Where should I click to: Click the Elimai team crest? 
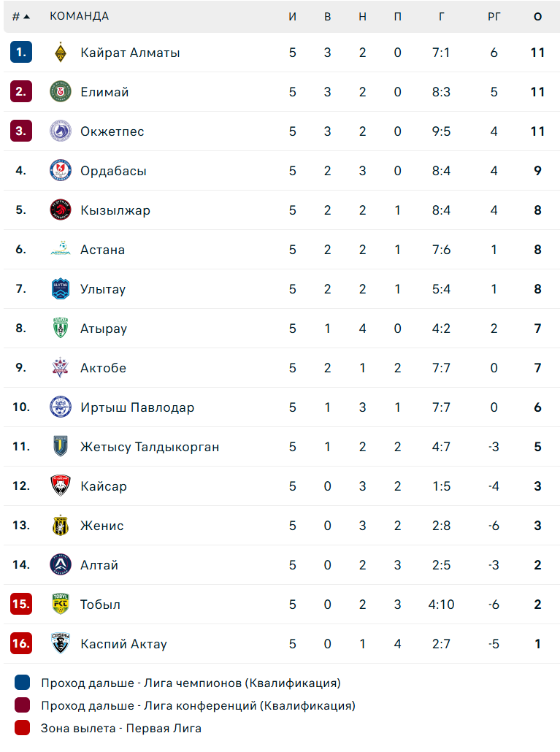(x=61, y=92)
